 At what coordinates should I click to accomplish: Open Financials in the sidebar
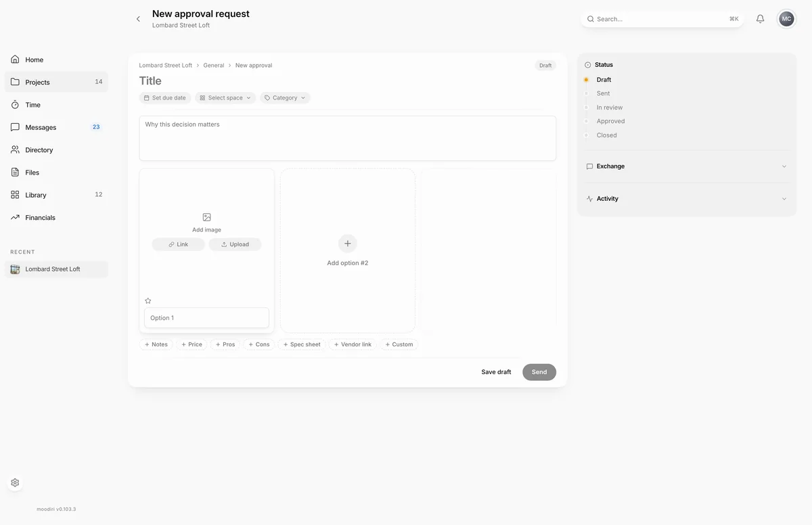click(x=56, y=217)
